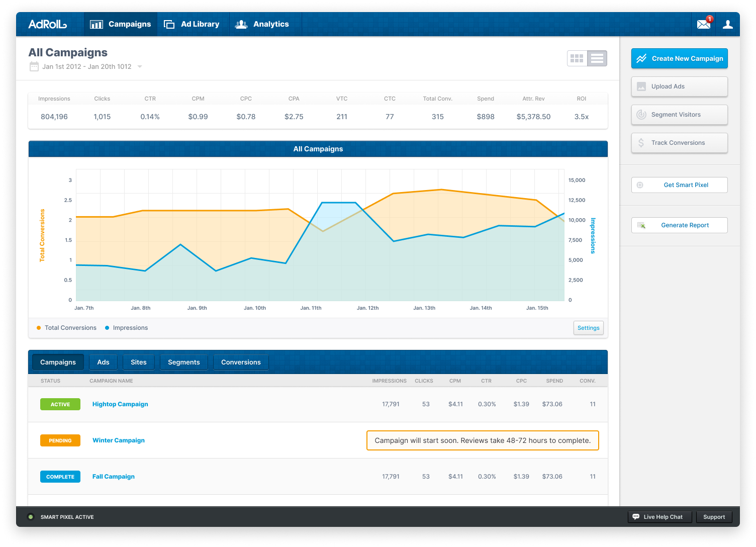This screenshot has height=547, width=756.
Task: Click the Get Smart Pixel chip icon
Action: pyautogui.click(x=640, y=185)
